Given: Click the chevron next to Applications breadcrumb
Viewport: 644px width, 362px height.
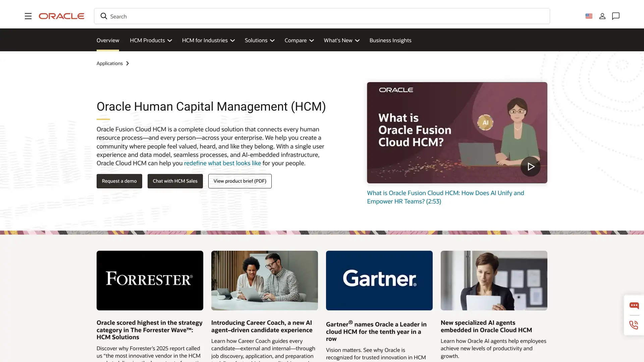Looking at the screenshot, I should [x=127, y=63].
